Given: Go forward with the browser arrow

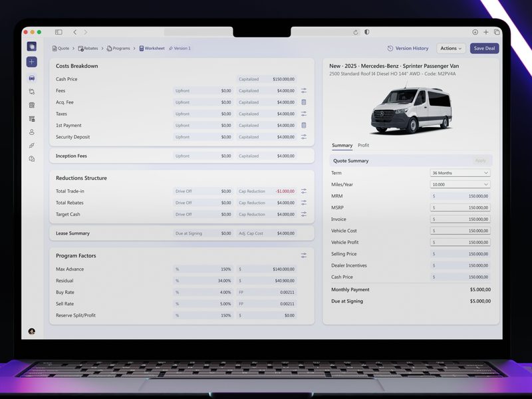Looking at the screenshot, I should [x=86, y=32].
